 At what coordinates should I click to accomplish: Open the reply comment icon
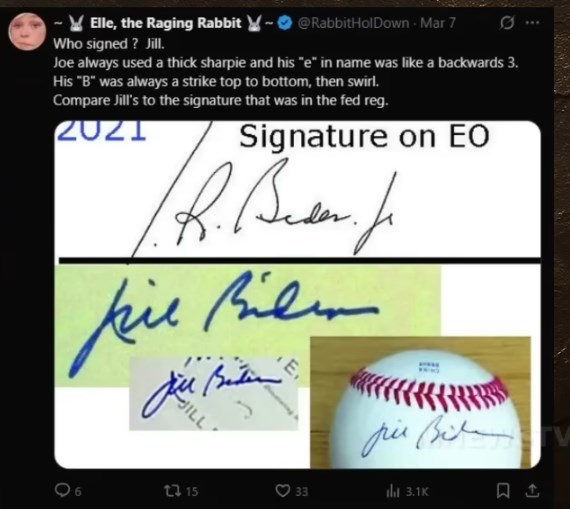click(62, 490)
